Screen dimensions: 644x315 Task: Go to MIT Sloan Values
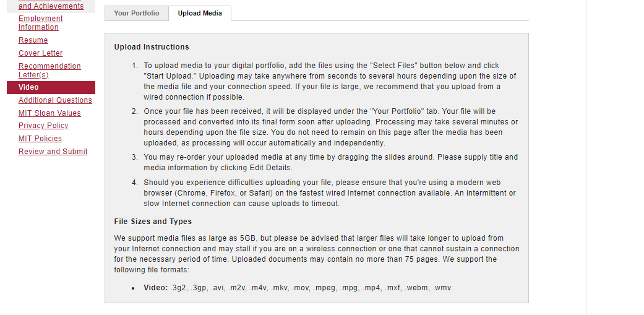pyautogui.click(x=49, y=113)
